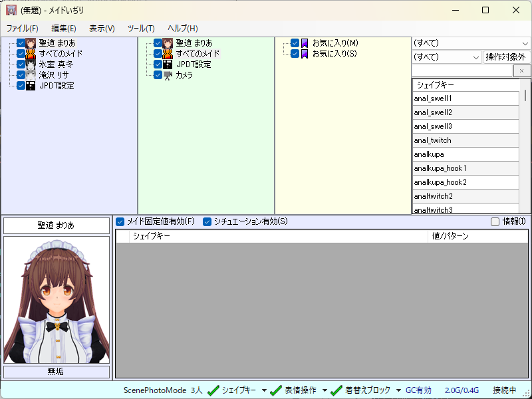The height and width of the screenshot is (399, 532).
Task: Click the 滝沢 リサ maid portrait icon
Action: pos(31,75)
